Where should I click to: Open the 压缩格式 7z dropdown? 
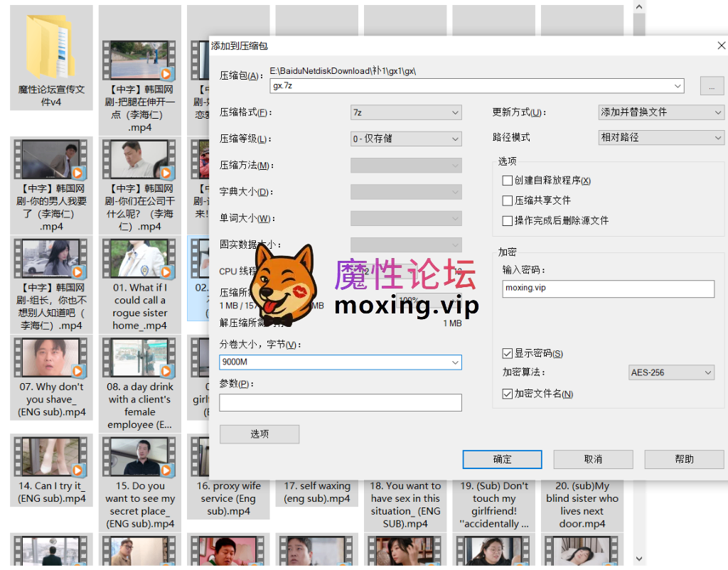click(x=406, y=112)
